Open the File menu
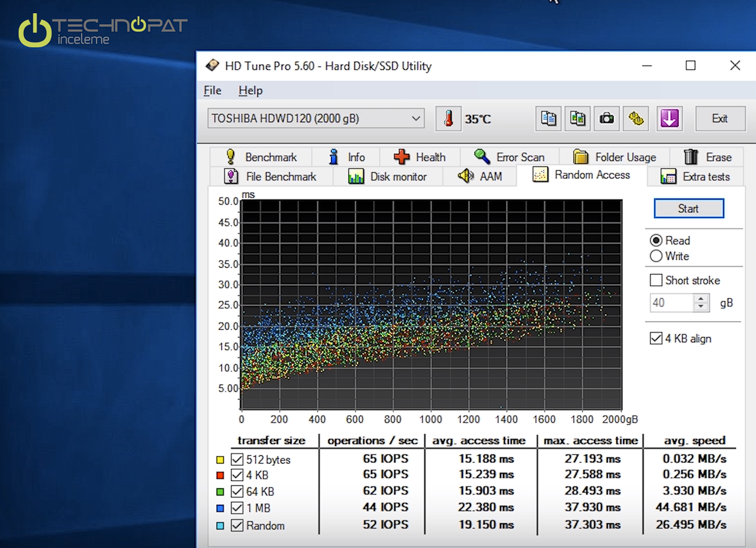Screen dimensions: 756x548 [x=212, y=91]
